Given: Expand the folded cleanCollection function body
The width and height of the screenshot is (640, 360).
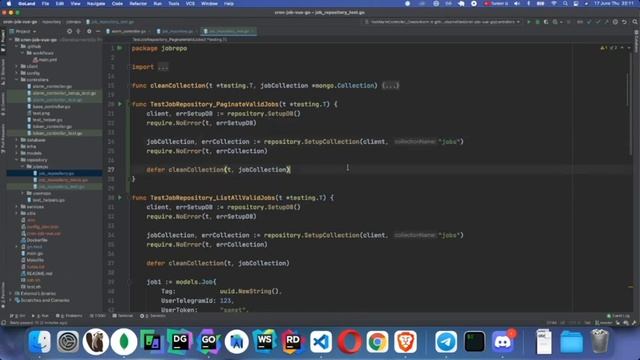Looking at the screenshot, I should point(391,86).
